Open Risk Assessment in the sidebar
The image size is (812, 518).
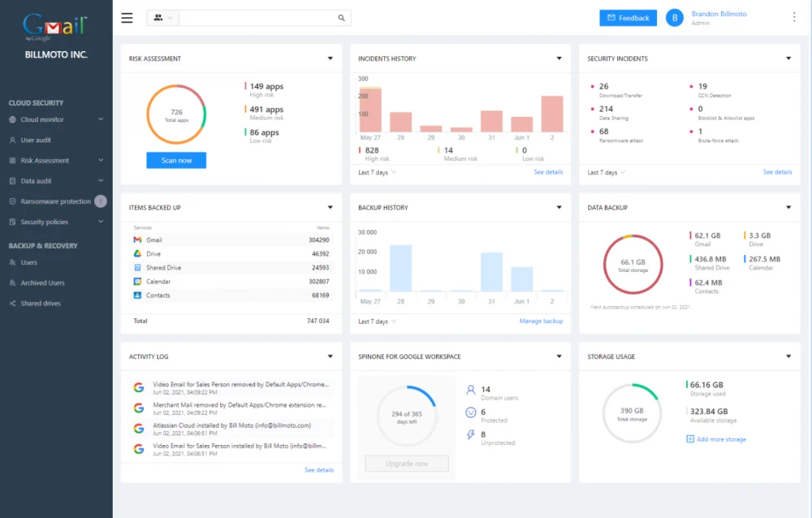click(x=45, y=161)
